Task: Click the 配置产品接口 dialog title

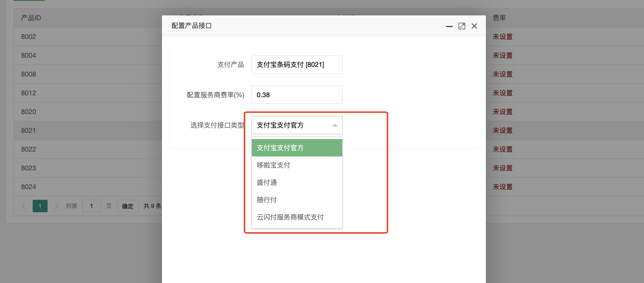Action: point(192,26)
